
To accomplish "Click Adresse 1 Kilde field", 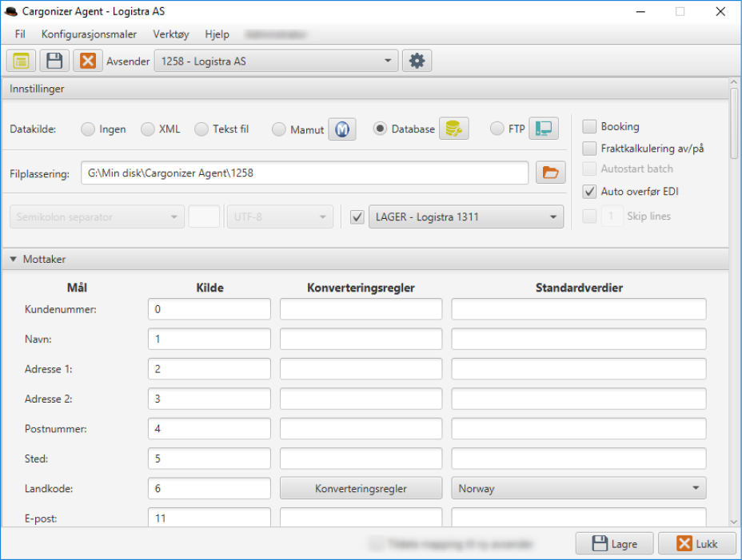I will point(209,368).
